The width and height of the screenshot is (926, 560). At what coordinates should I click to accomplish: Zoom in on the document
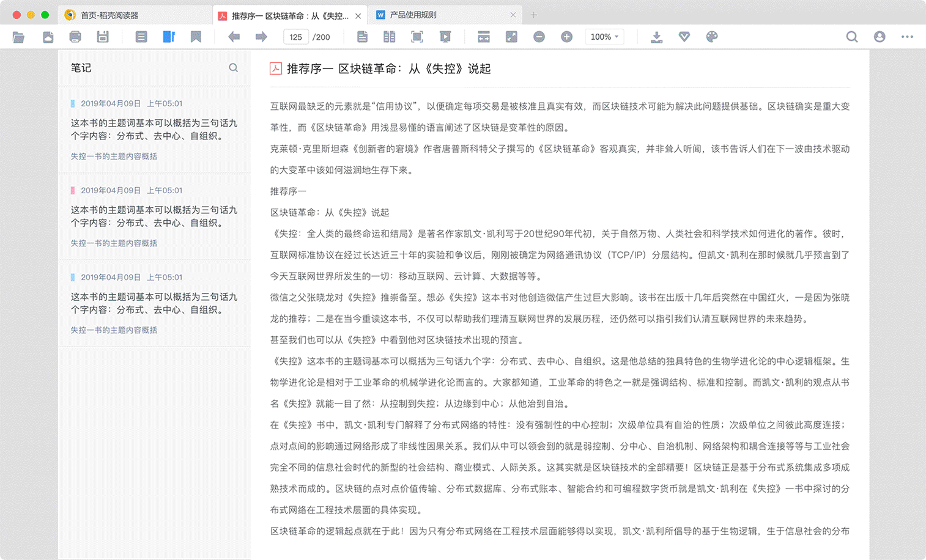point(566,37)
